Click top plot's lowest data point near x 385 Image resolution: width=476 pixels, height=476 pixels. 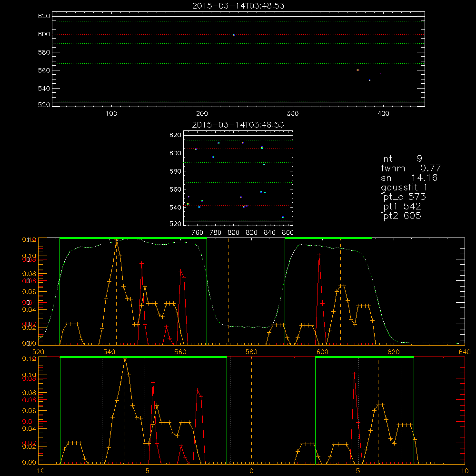pyautogui.click(x=370, y=80)
